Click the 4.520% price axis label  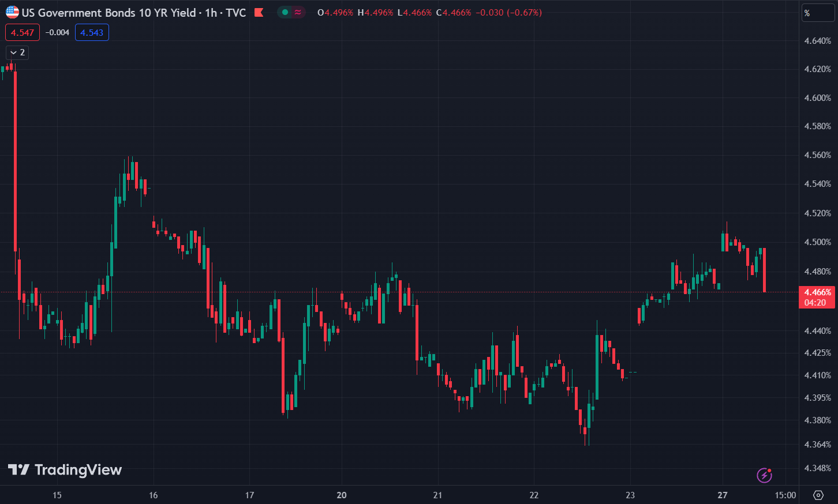818,213
